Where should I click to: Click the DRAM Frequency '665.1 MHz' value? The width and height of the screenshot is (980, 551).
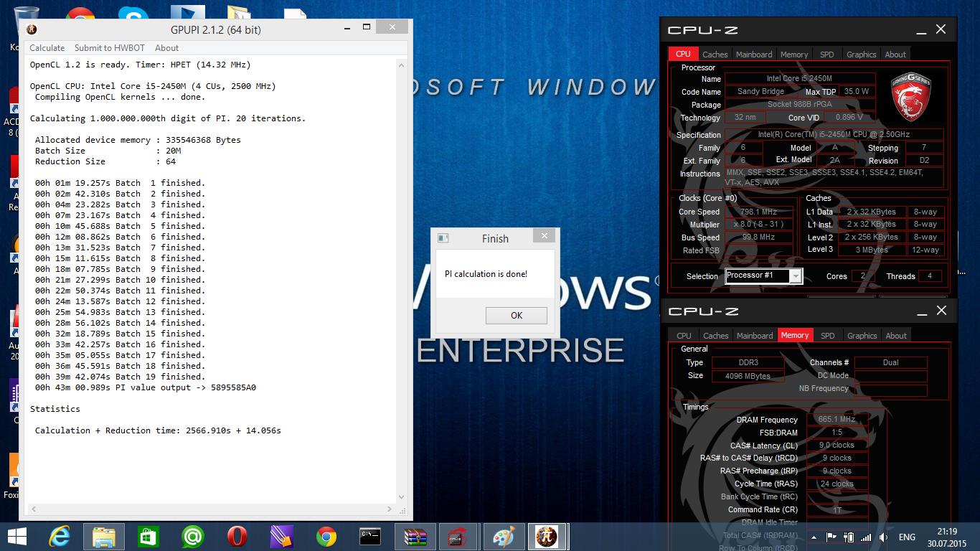[837, 420]
